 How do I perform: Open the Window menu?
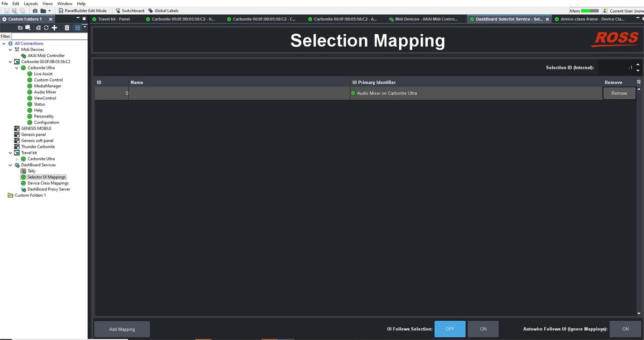point(64,4)
